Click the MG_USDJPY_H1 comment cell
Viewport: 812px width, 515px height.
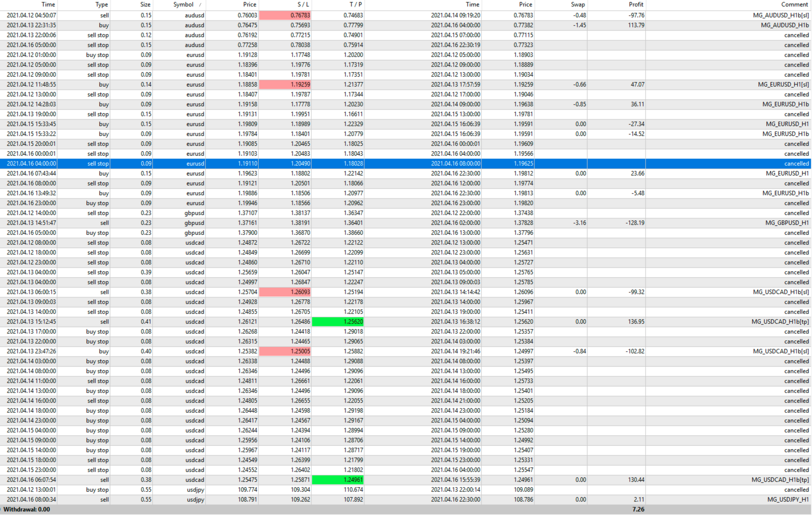[788, 499]
